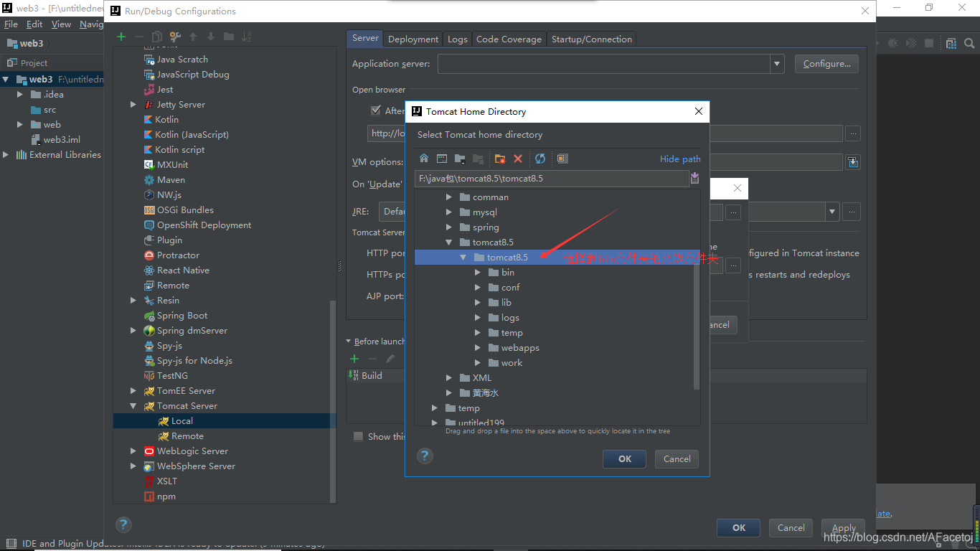Select web3.iml file in Project tree
Image resolution: width=980 pixels, height=551 pixels.
[x=62, y=140]
